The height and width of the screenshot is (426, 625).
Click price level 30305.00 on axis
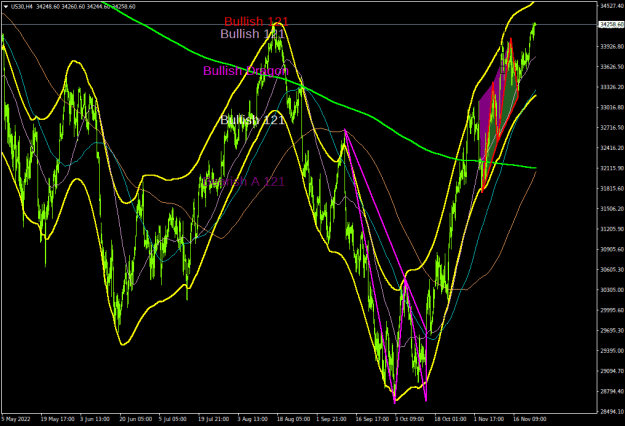pos(611,290)
